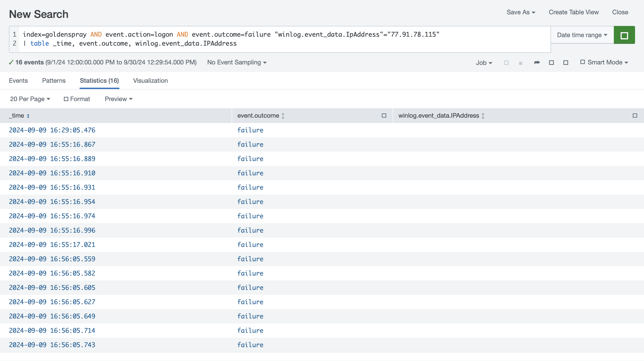Click timestamp 2024-09-09 16:55:16.889

click(x=52, y=159)
